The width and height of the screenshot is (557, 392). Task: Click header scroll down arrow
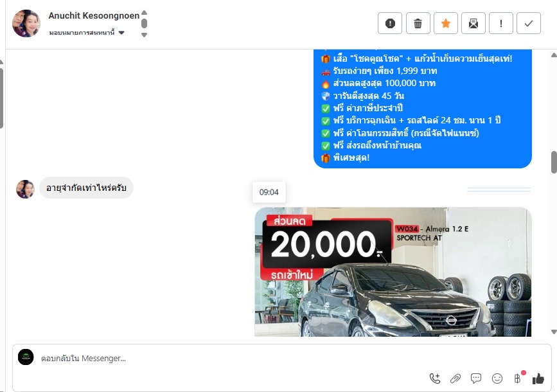[144, 35]
